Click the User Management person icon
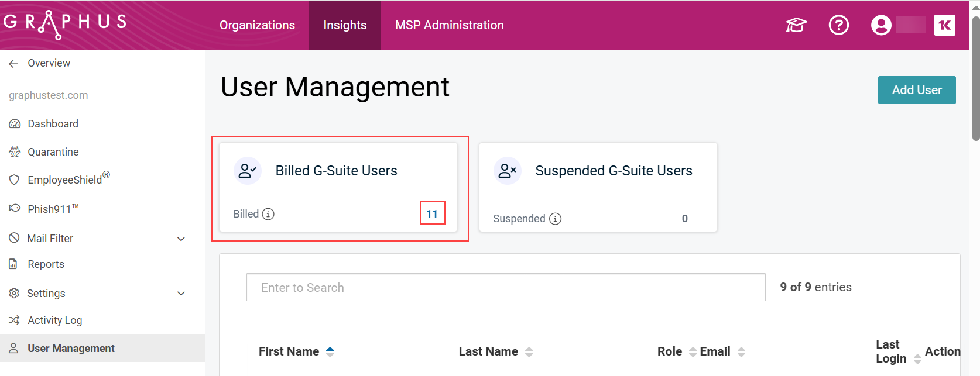This screenshot has height=376, width=980. (13, 348)
